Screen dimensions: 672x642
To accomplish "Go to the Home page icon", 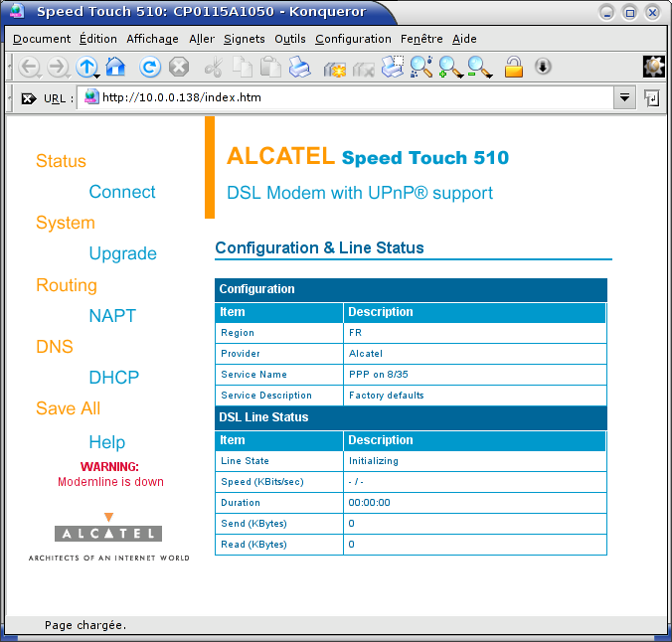I will click(x=115, y=67).
